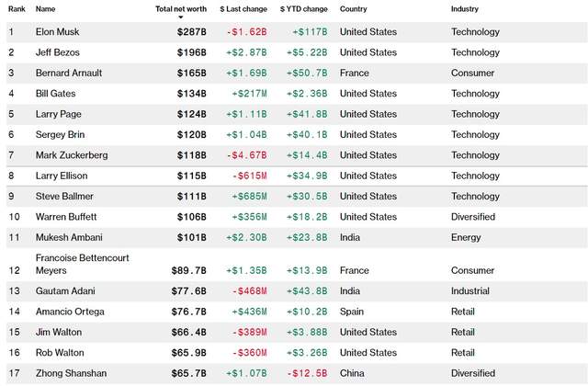Open Mark Zuckerberg's entry
The width and height of the screenshot is (588, 386).
[x=72, y=155]
